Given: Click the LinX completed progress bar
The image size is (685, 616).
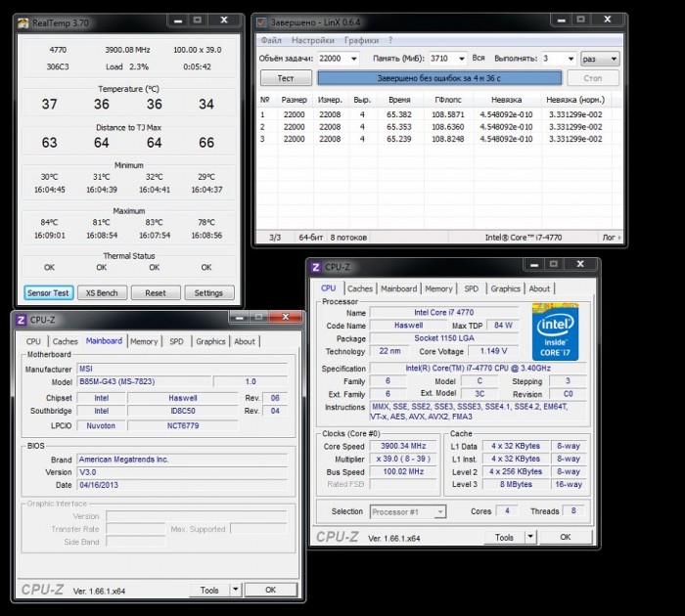Looking at the screenshot, I should pyautogui.click(x=439, y=78).
